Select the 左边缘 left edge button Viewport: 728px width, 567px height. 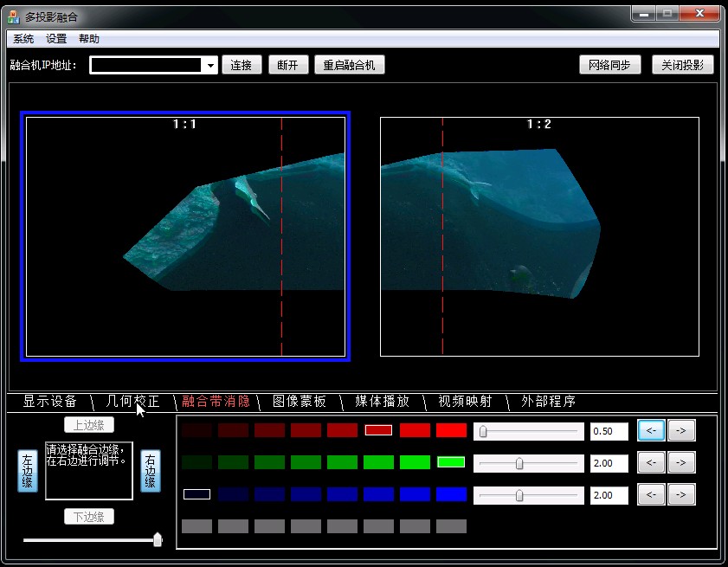28,470
